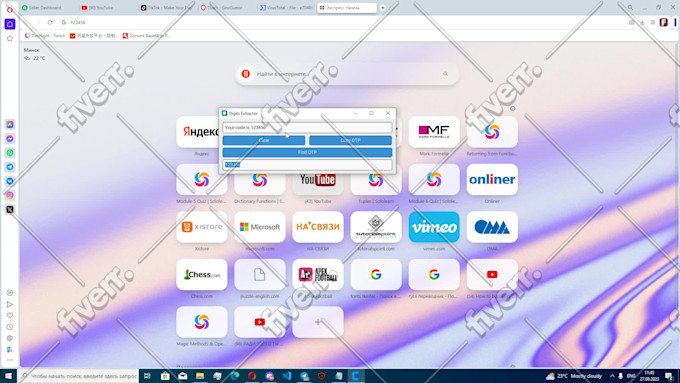
Task: Open sidebar history clock icon
Action: point(10,327)
